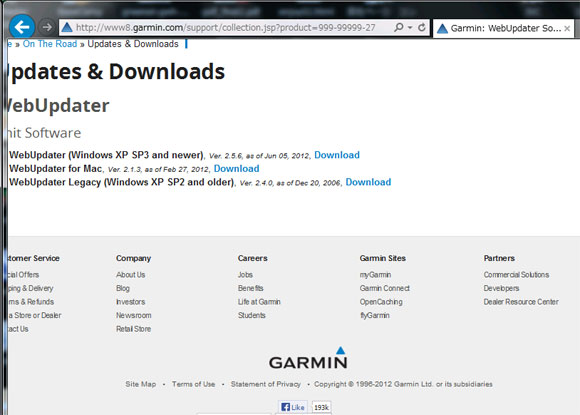
Task: Download WebUpdater Legacy for XP SP2
Action: [x=368, y=182]
